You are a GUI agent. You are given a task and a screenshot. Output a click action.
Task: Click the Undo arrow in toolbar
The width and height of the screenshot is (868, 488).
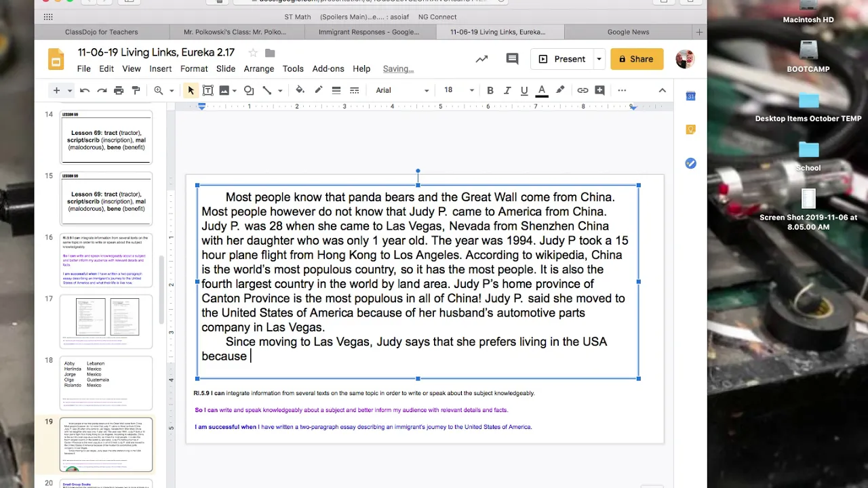click(x=85, y=90)
